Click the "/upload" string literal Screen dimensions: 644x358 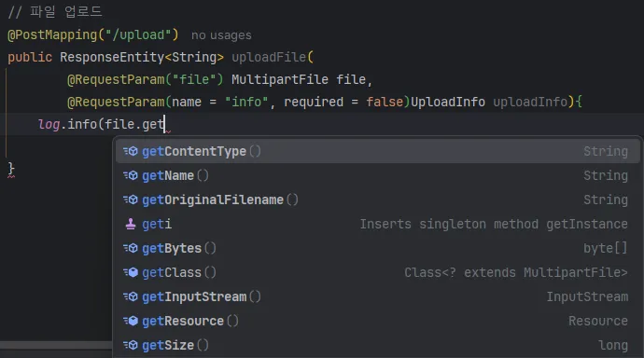(x=138, y=34)
